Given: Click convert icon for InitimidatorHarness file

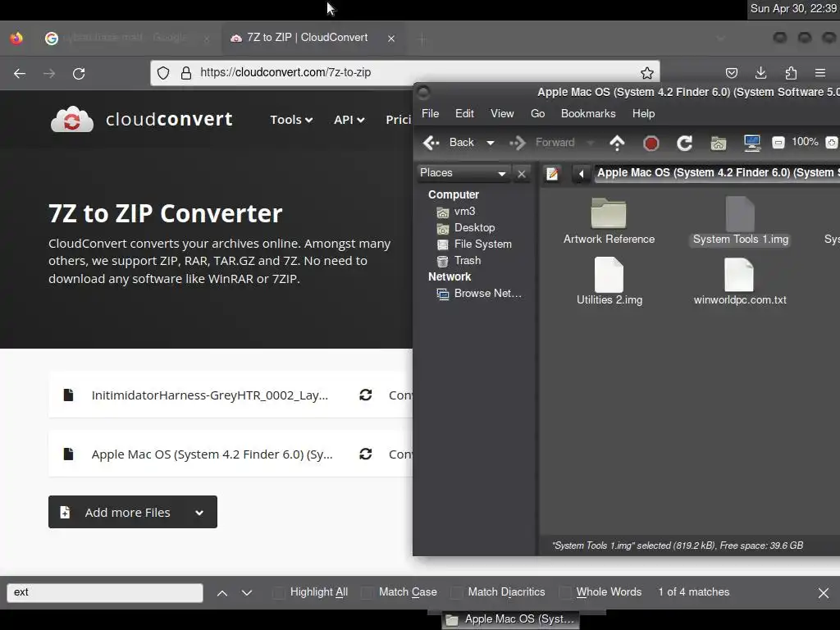Looking at the screenshot, I should click(x=365, y=395).
